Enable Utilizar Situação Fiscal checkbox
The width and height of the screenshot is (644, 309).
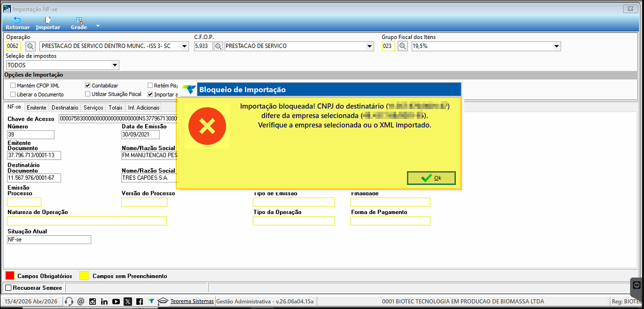88,94
